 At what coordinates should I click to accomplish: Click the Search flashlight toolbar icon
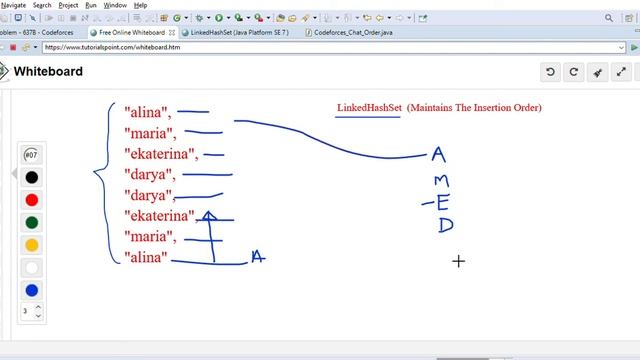(305, 18)
